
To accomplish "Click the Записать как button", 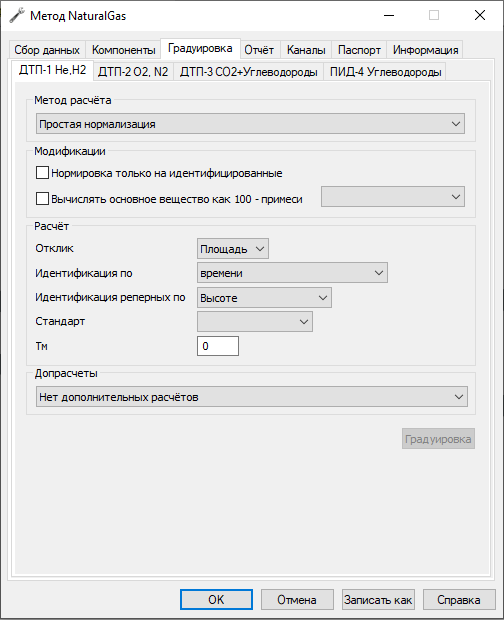I will tap(378, 599).
